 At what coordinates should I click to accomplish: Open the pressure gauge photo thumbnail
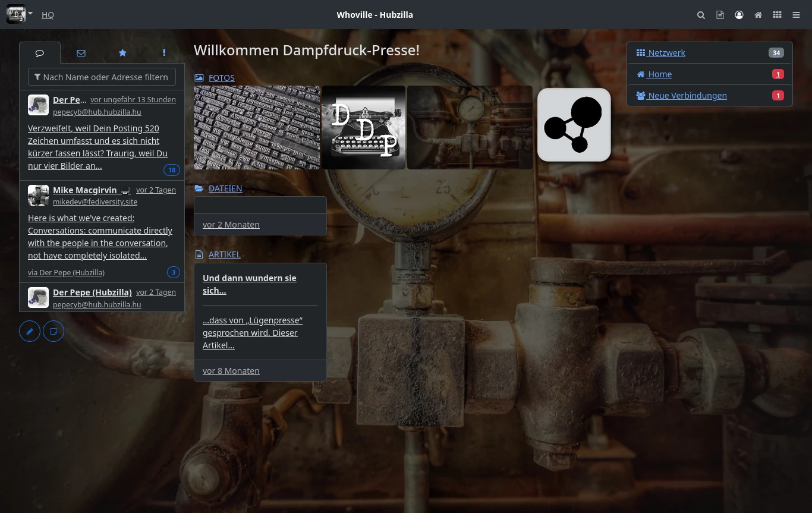click(x=470, y=127)
